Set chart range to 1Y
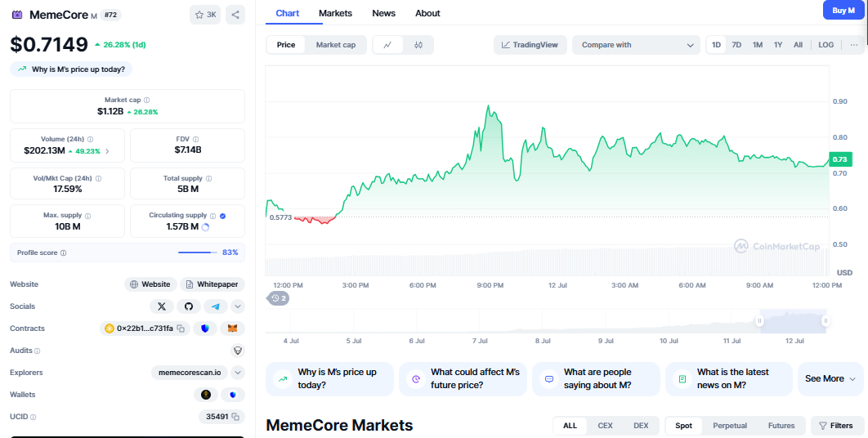The height and width of the screenshot is (438, 868). pyautogui.click(x=778, y=45)
